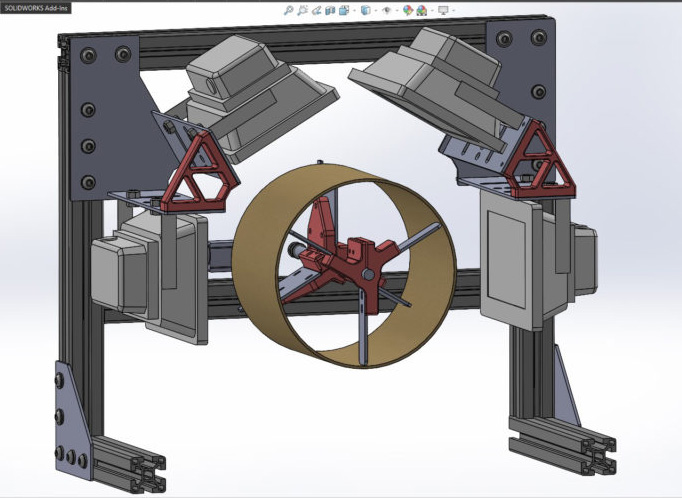Toggle the Hide/Show Items eye icon
682x498 pixels.
387,10
